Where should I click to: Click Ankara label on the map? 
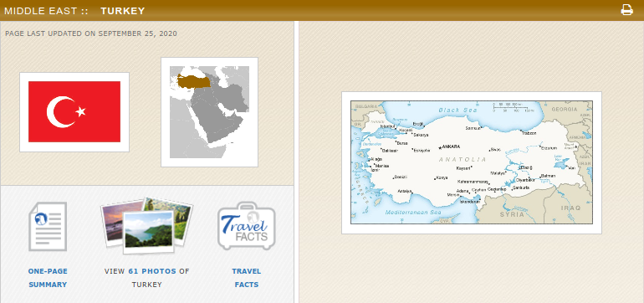click(451, 146)
